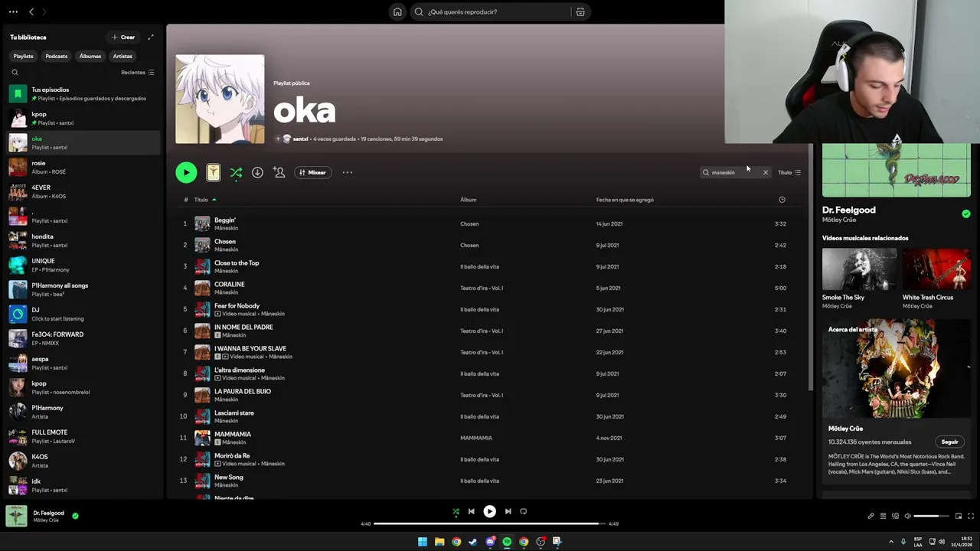
Task: Open the three-dots menu at top left
Action: pyautogui.click(x=13, y=11)
